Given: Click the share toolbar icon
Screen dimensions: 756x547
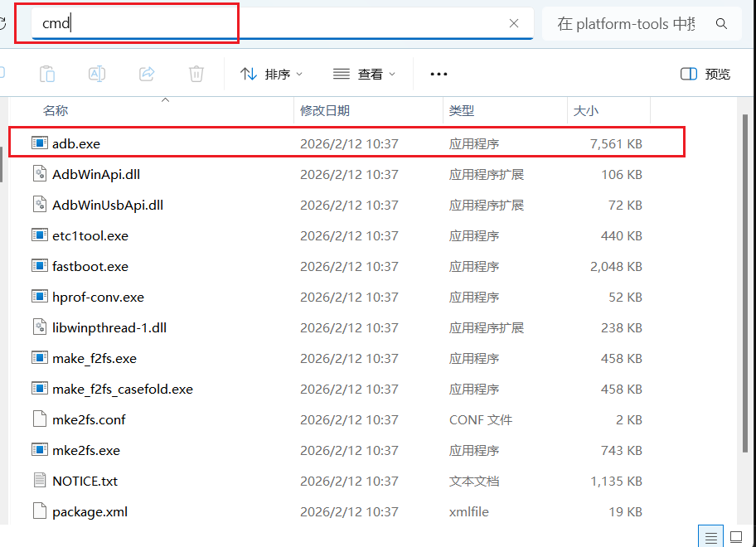Looking at the screenshot, I should pyautogui.click(x=147, y=74).
